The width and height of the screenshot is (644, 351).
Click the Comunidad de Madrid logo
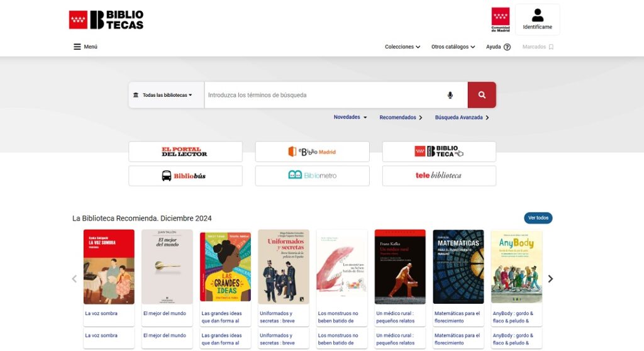tap(501, 19)
